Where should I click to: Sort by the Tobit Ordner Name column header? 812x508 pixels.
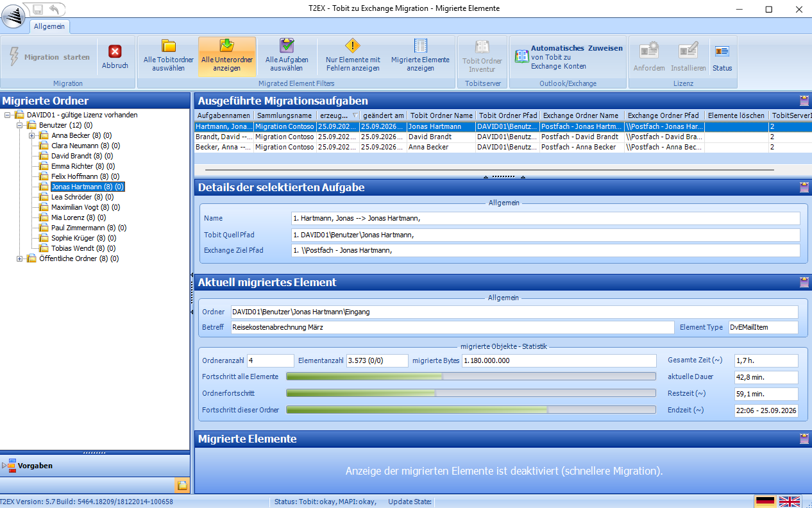pos(441,115)
